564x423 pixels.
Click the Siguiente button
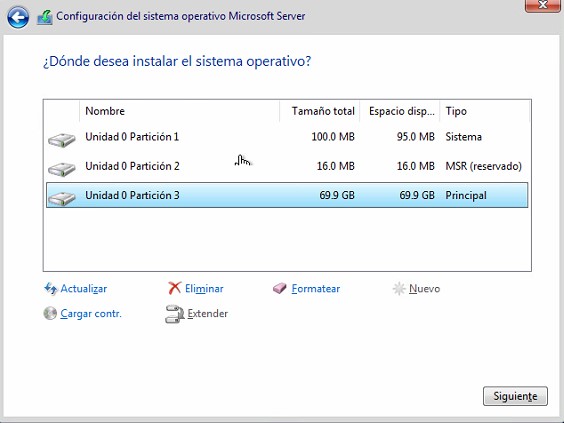pos(515,396)
